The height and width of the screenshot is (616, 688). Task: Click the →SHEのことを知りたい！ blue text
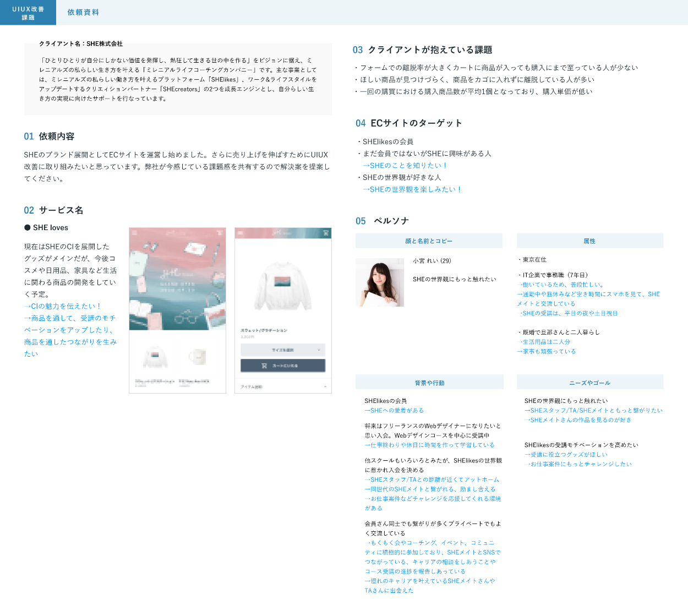405,166
